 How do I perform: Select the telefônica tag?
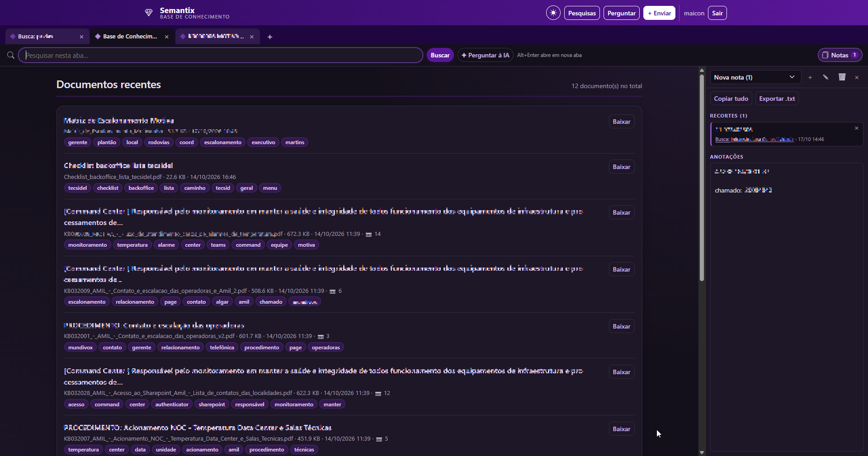pos(222,348)
